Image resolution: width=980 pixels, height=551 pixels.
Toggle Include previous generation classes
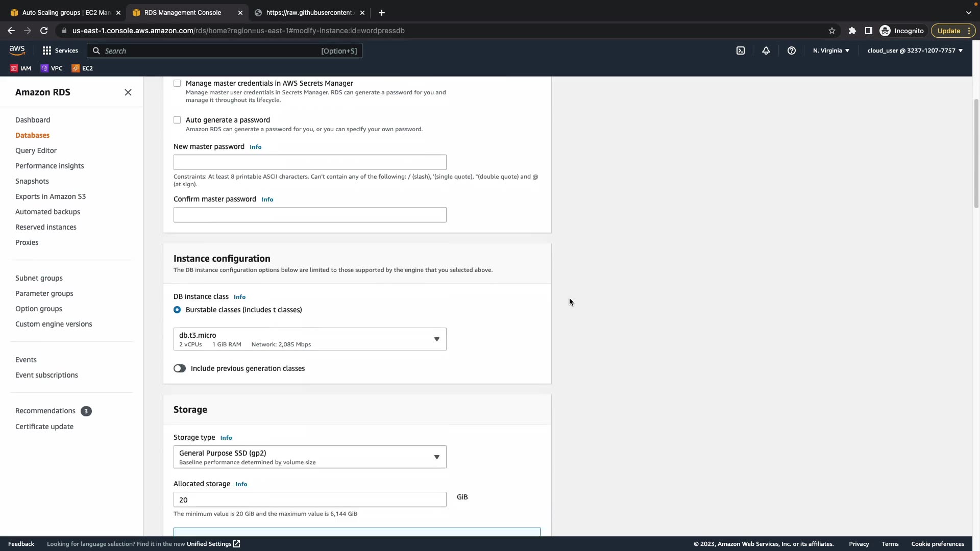(180, 368)
